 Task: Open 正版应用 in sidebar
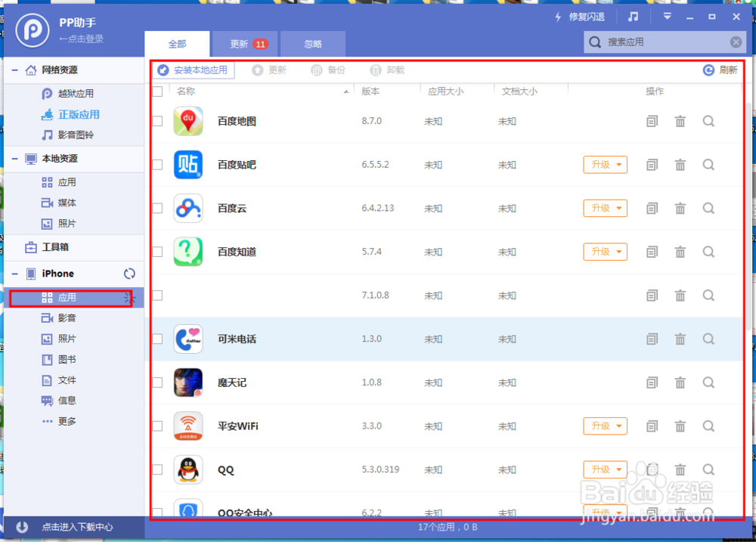pos(70,114)
